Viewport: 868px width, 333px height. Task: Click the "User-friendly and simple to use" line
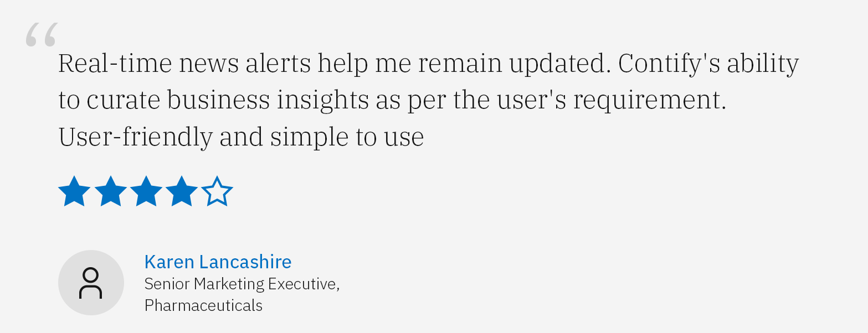pos(241,137)
